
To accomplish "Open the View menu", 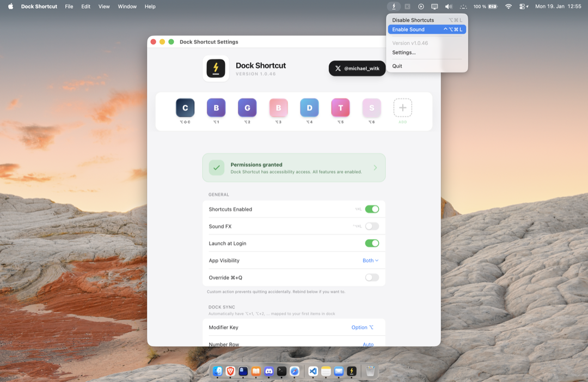I will (104, 7).
